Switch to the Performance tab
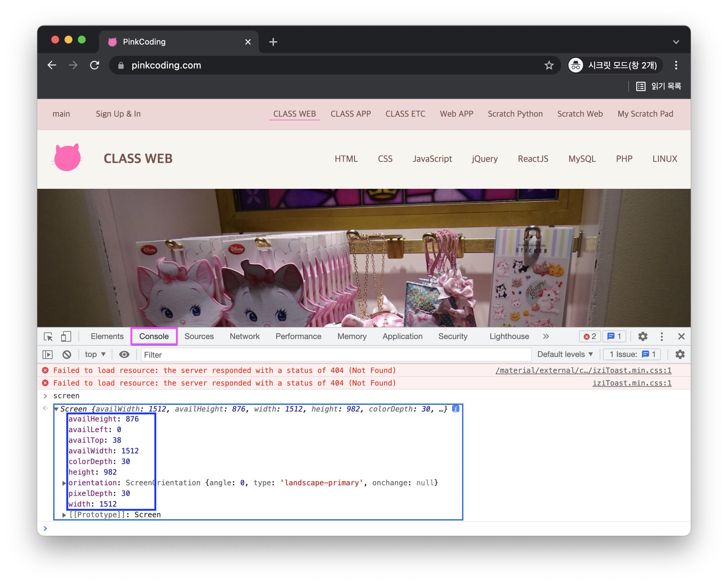 (x=298, y=337)
